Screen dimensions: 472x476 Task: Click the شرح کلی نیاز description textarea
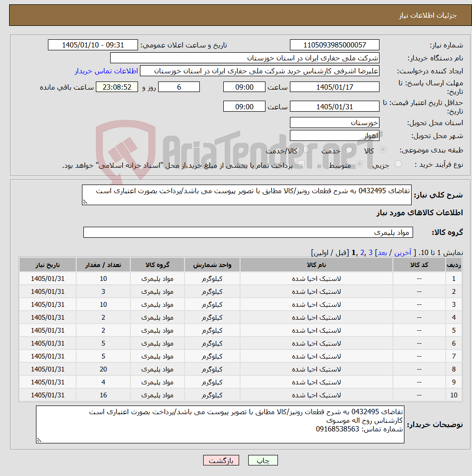pyautogui.click(x=247, y=195)
